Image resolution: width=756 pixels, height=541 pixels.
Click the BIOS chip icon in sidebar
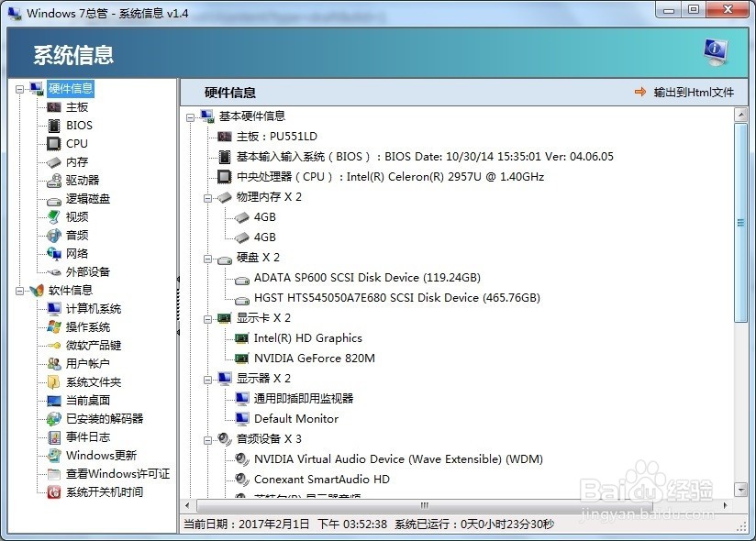[54, 126]
